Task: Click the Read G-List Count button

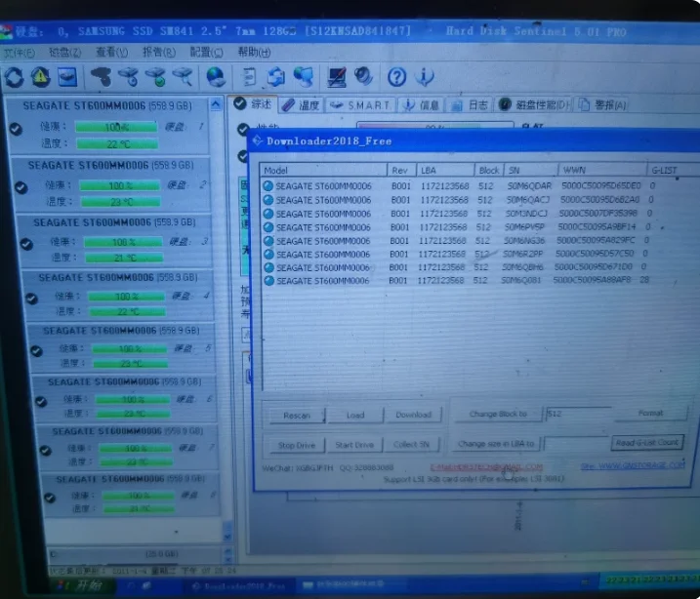Action: (x=647, y=443)
